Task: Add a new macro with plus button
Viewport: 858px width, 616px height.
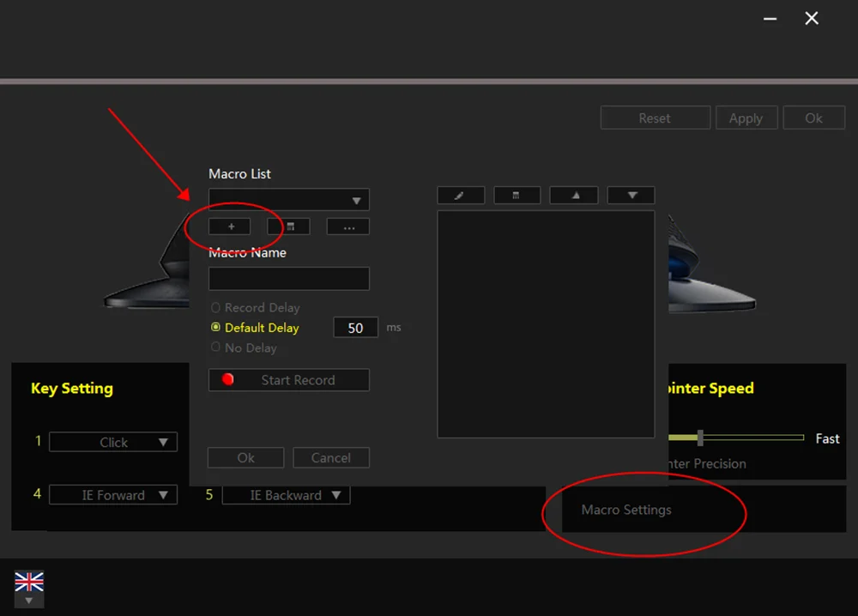Action: pyautogui.click(x=230, y=226)
